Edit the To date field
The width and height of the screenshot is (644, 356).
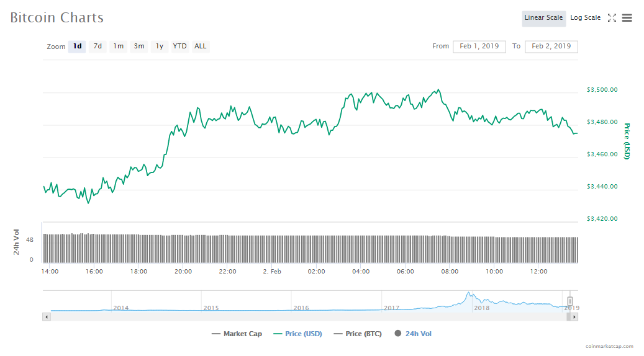551,47
